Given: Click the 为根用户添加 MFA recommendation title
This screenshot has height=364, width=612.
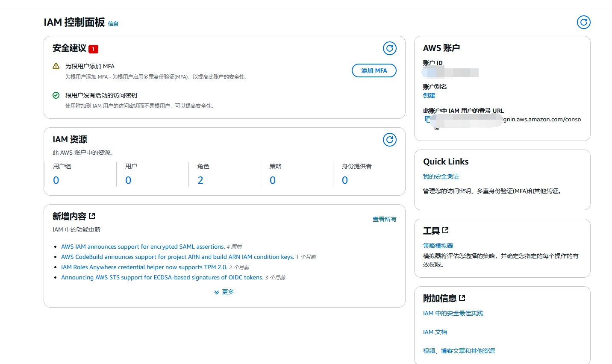Looking at the screenshot, I should click(x=90, y=66).
